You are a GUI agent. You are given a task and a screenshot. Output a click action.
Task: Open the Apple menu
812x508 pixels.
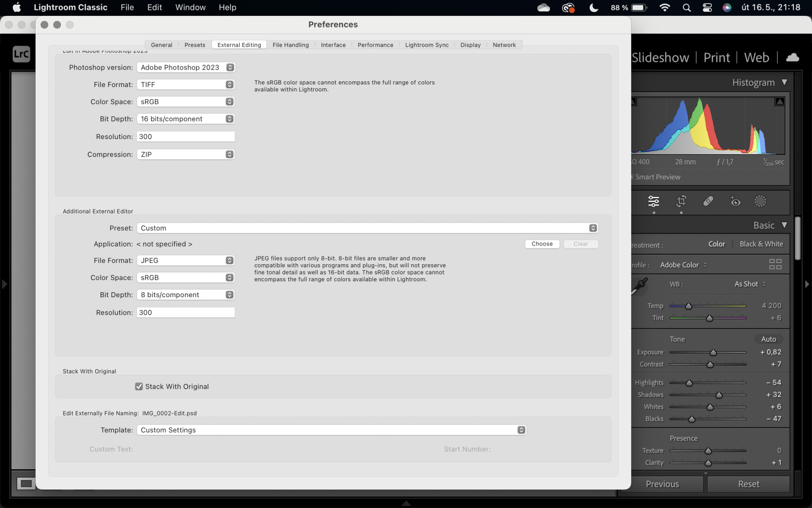(x=17, y=7)
